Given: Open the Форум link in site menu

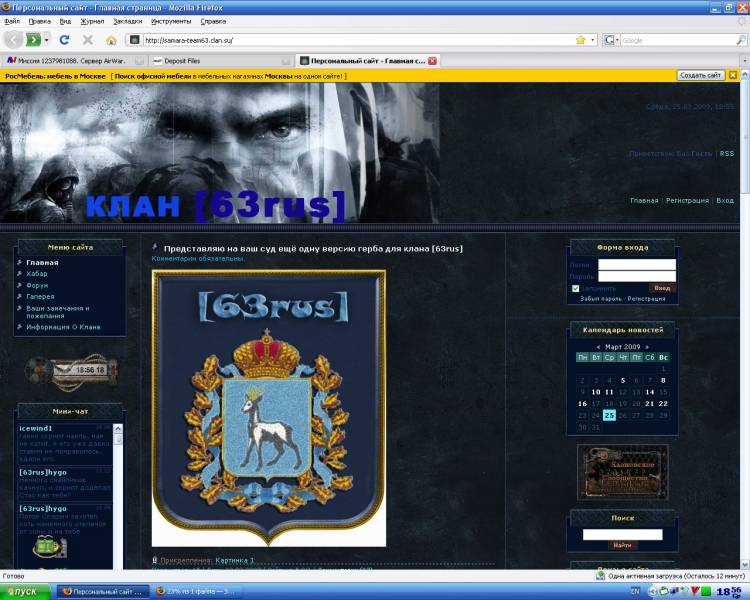Looking at the screenshot, I should point(37,285).
